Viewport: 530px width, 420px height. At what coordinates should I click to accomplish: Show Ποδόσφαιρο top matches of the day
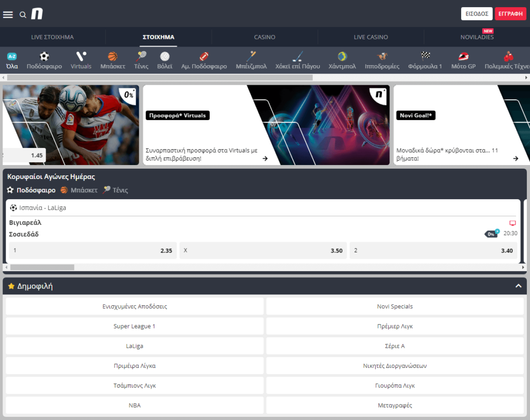[31, 190]
